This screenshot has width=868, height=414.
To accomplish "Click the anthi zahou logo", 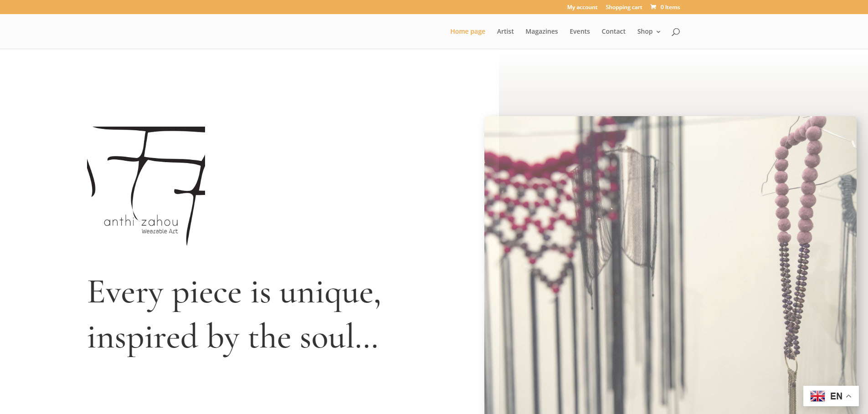I will click(x=146, y=186).
